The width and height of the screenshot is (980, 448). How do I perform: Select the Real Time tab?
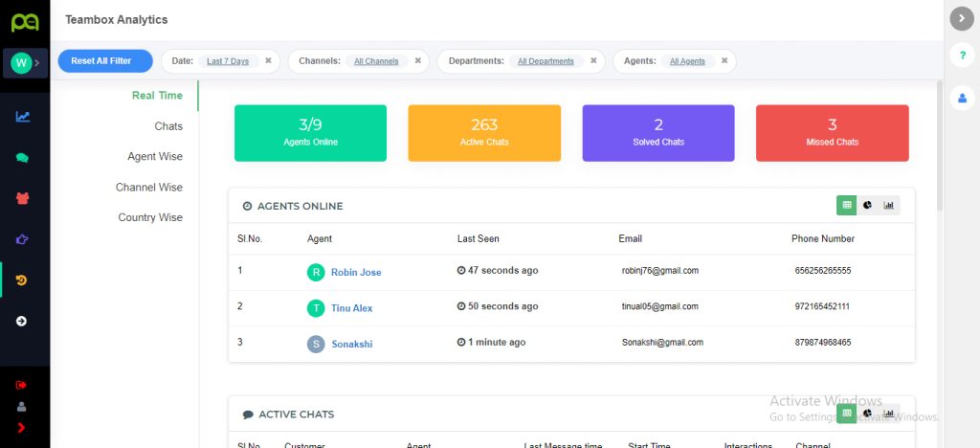coord(157,96)
